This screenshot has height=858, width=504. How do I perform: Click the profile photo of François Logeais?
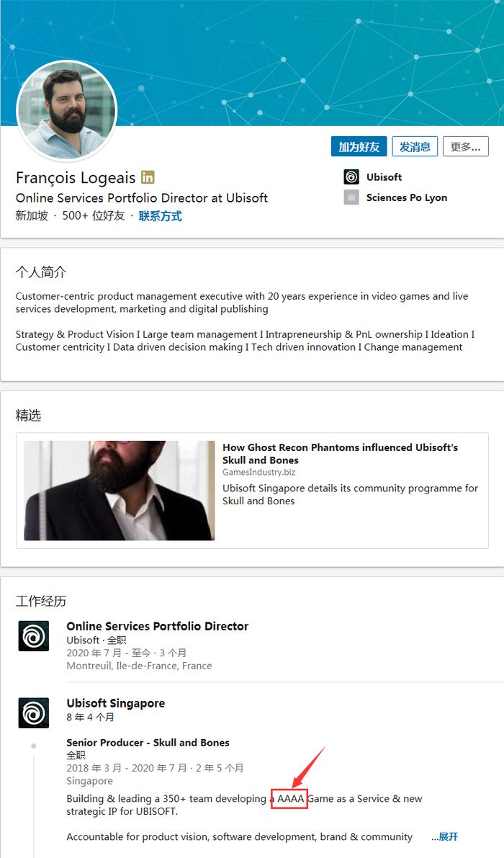click(x=66, y=110)
